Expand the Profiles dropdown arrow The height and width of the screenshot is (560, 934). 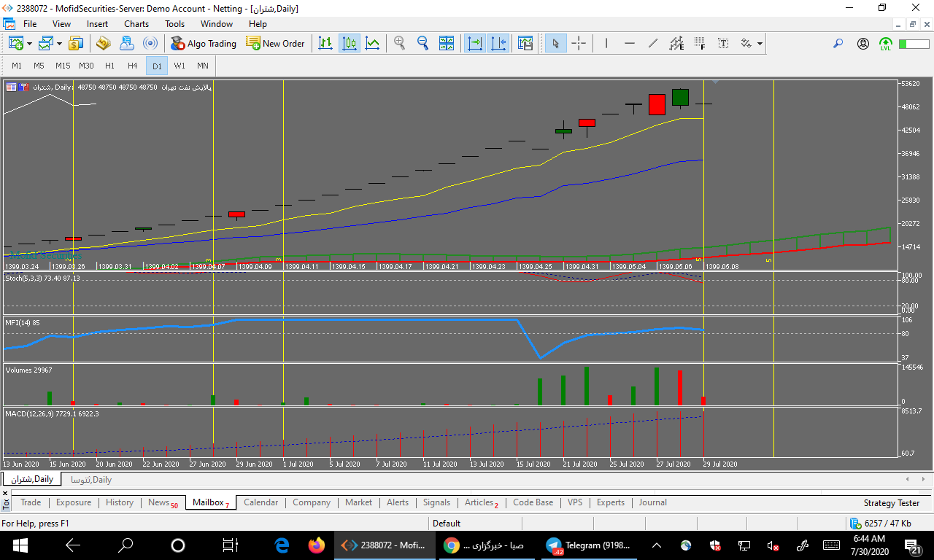point(59,44)
